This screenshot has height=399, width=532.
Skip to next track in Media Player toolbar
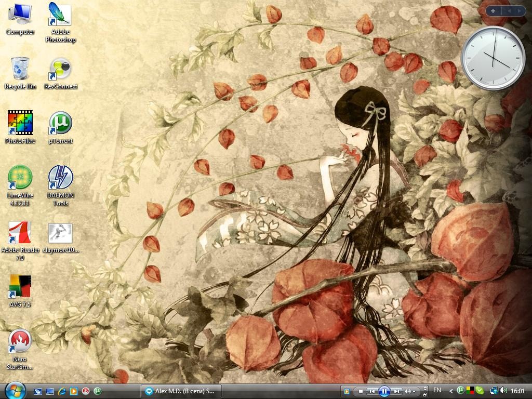coord(396,392)
